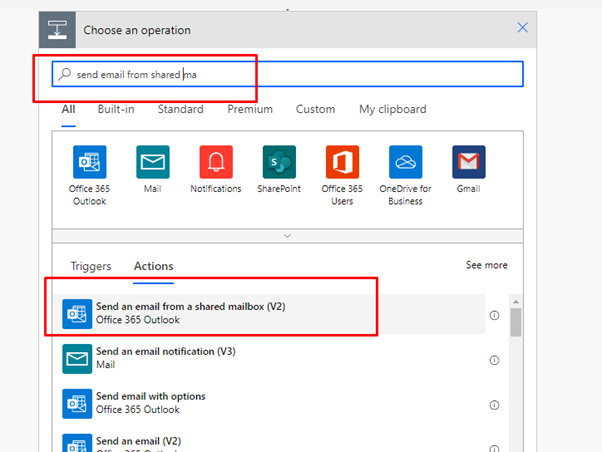Select the Office 365 Users connector
The image size is (602, 452).
click(x=342, y=162)
